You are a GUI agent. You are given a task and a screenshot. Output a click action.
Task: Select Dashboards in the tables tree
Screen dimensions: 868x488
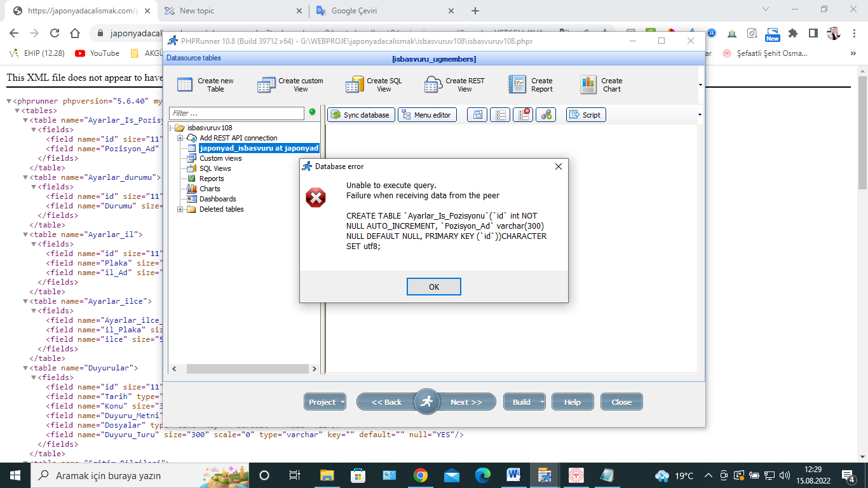(x=217, y=199)
